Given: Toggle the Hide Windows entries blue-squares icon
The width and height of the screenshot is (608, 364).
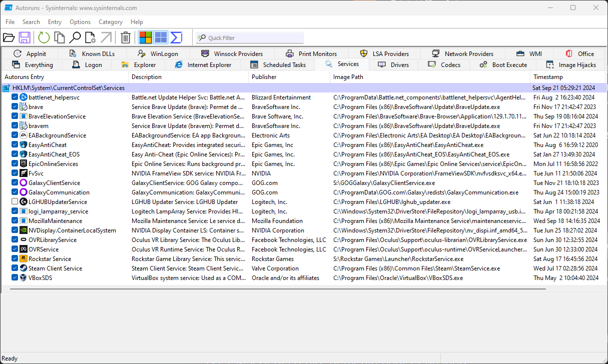Looking at the screenshot, I should (161, 37).
